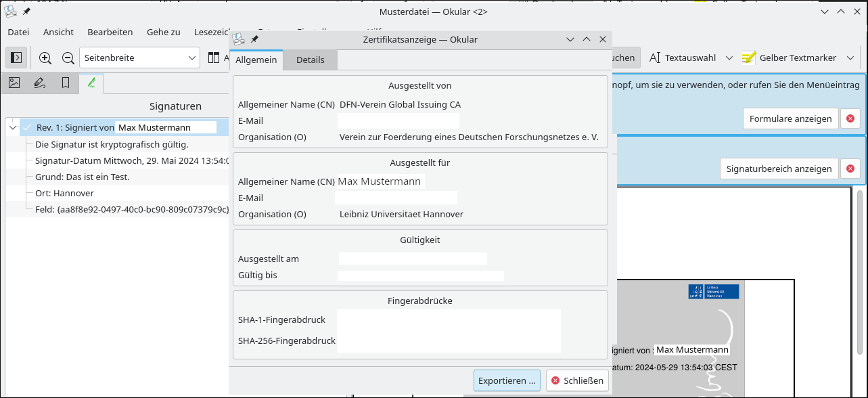Select the Gelber Textmarker tool
The image size is (868, 398).
tap(790, 58)
